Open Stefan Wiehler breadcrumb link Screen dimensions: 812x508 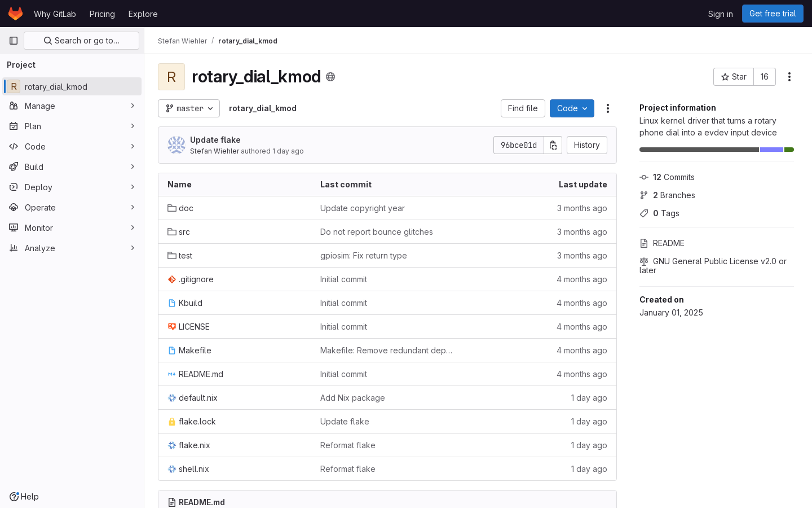click(183, 41)
